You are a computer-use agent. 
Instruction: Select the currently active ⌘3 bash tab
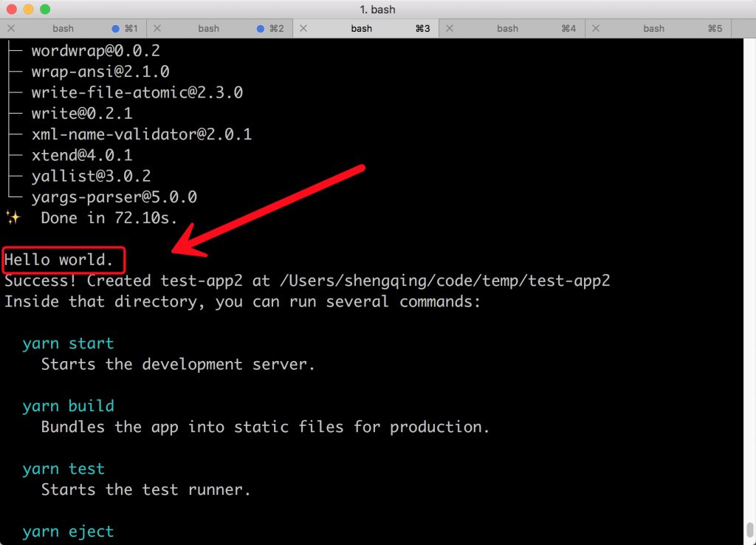[362, 29]
